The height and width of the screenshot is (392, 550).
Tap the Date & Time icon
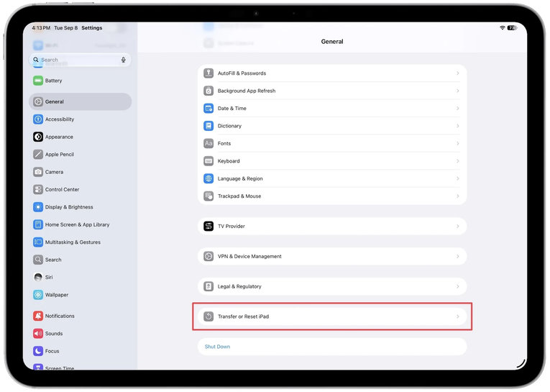tap(208, 109)
